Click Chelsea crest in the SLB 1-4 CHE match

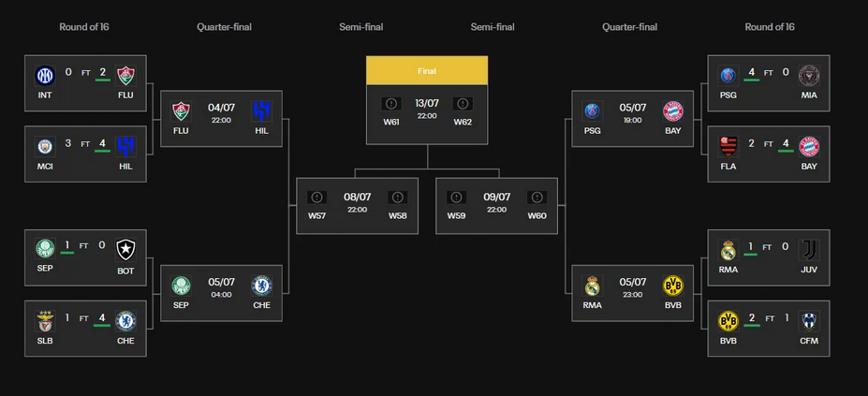(125, 321)
